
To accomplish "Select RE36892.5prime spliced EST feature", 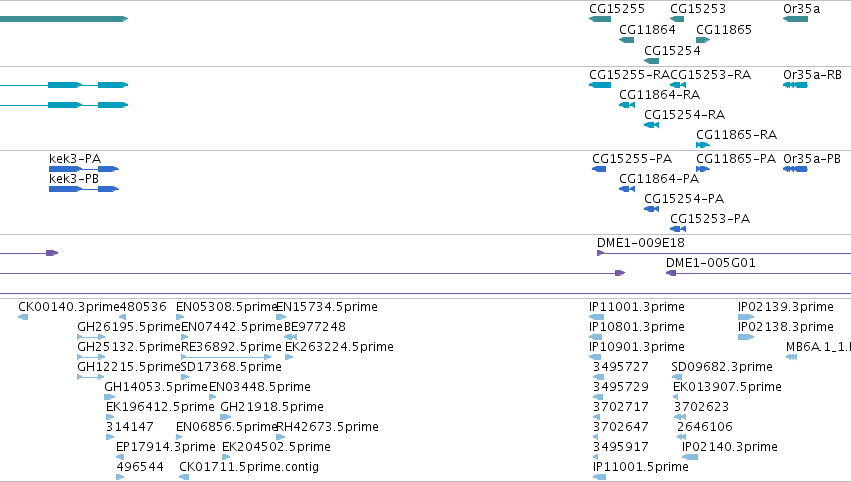I will coord(226,357).
